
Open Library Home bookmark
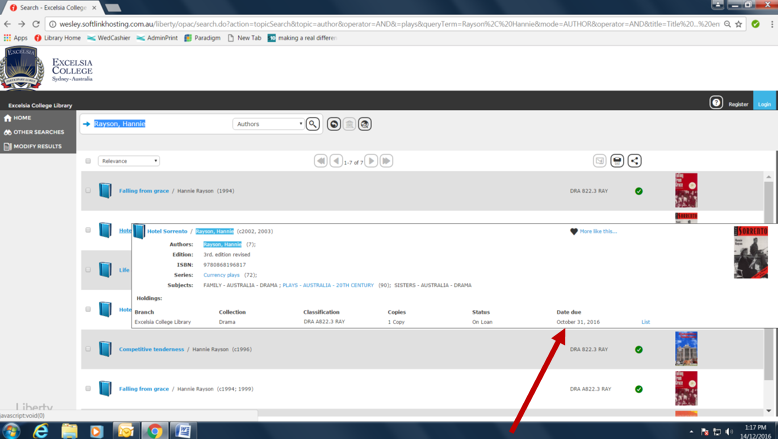click(x=58, y=38)
